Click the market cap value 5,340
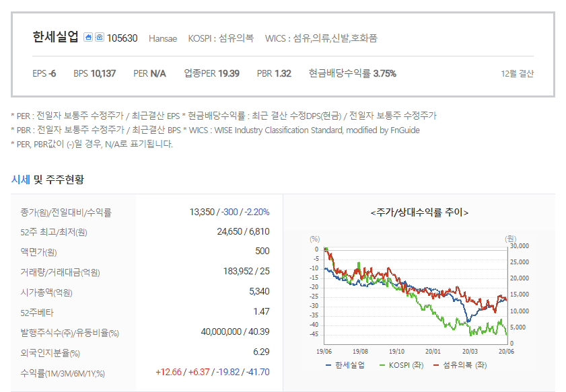 [260, 291]
